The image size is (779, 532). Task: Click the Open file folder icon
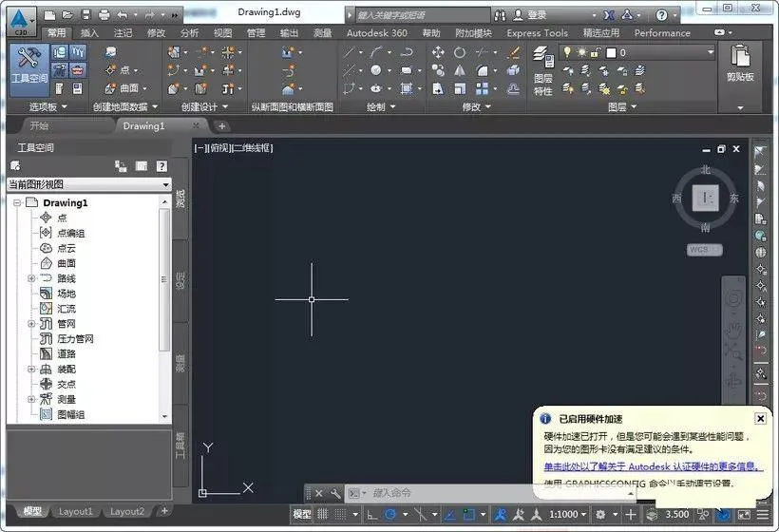tap(67, 15)
